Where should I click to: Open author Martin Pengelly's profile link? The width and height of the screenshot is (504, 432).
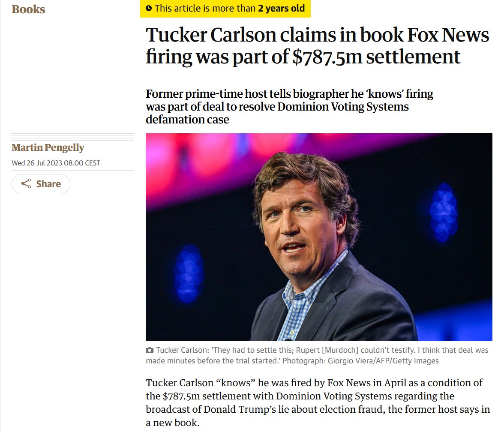point(48,148)
